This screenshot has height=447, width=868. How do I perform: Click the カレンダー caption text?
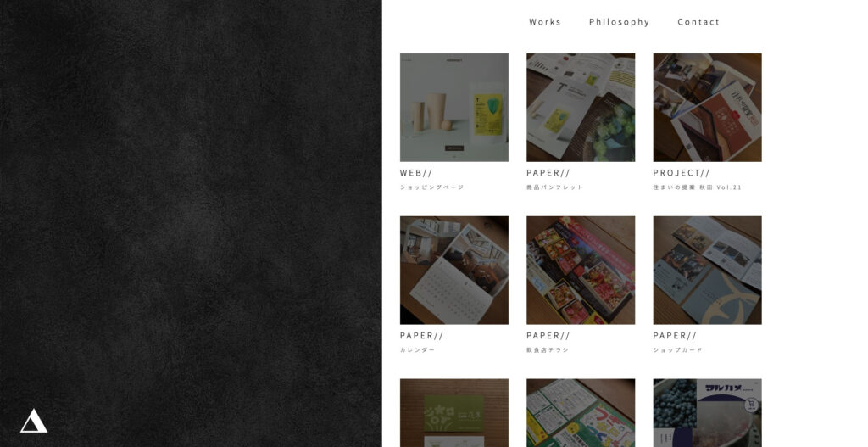[x=417, y=350]
